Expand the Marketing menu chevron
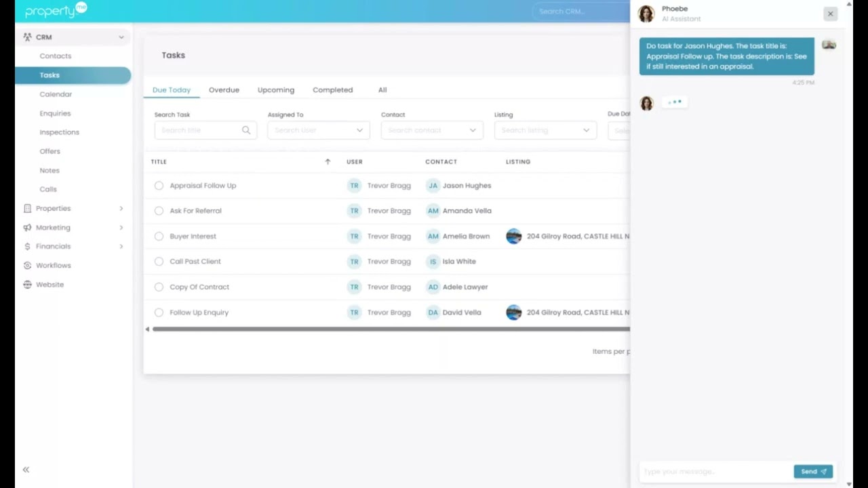 [121, 228]
